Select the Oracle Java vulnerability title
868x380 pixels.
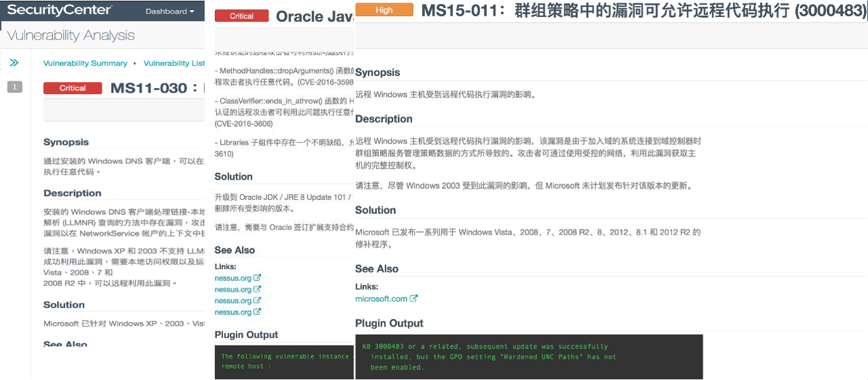[315, 17]
